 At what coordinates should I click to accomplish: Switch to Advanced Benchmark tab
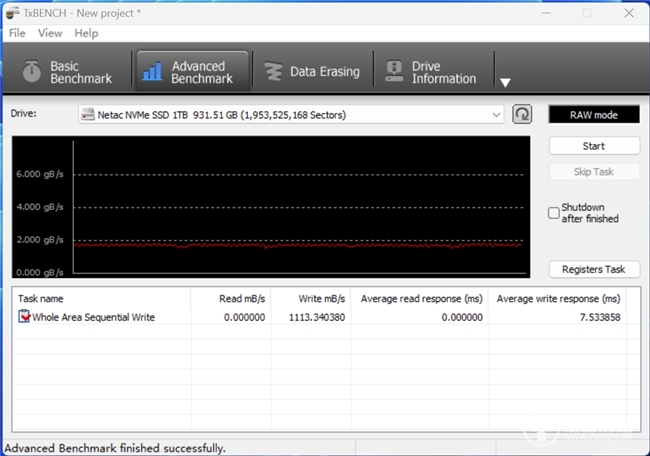coord(193,72)
